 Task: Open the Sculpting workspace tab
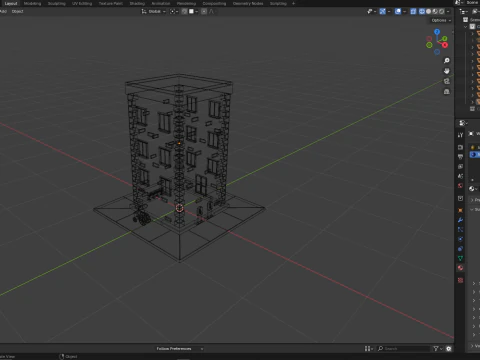point(57,3)
